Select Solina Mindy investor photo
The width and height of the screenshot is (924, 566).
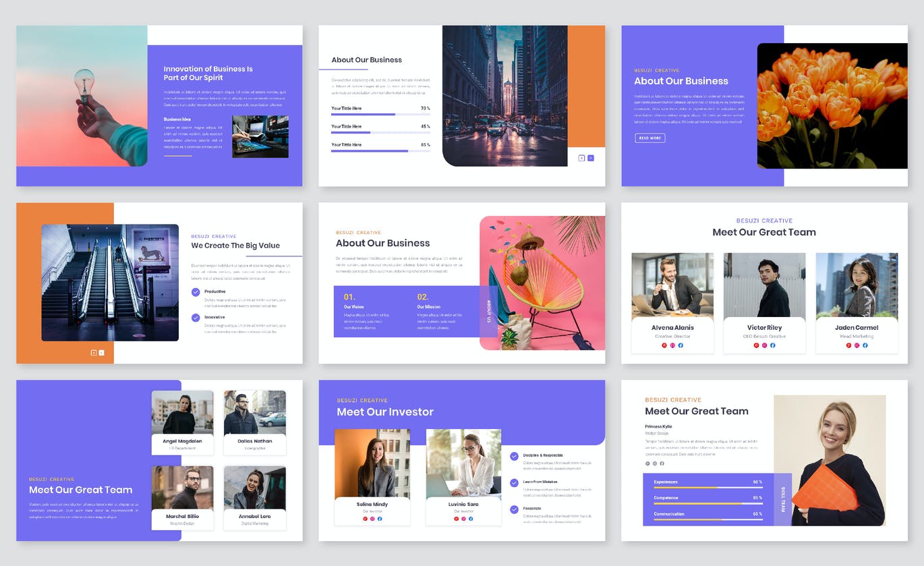coord(372,464)
